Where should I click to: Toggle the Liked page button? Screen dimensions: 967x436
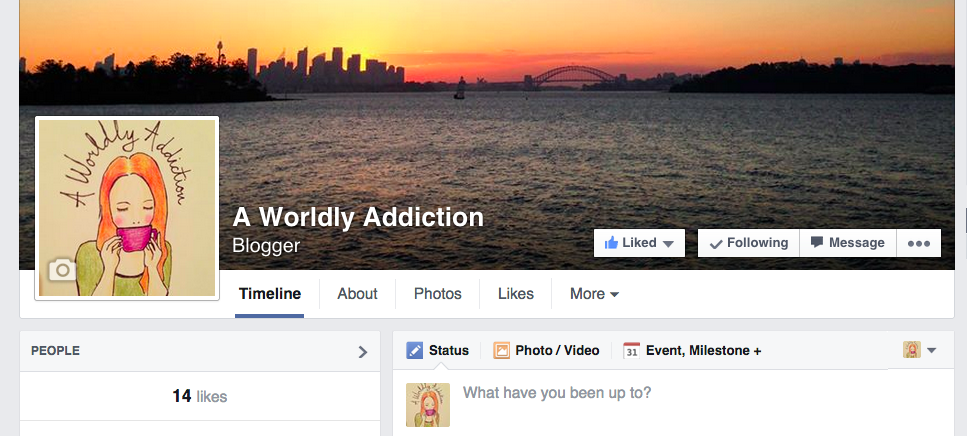point(640,243)
